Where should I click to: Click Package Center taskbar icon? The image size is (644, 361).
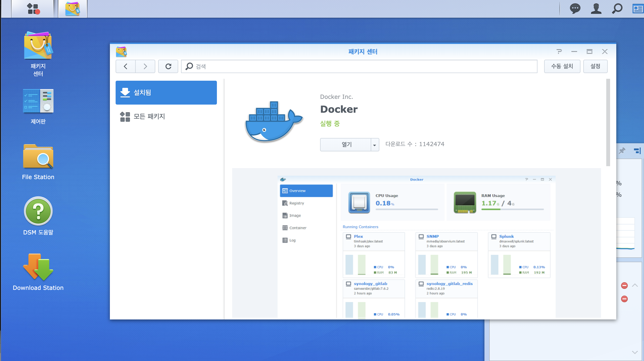[x=73, y=9]
